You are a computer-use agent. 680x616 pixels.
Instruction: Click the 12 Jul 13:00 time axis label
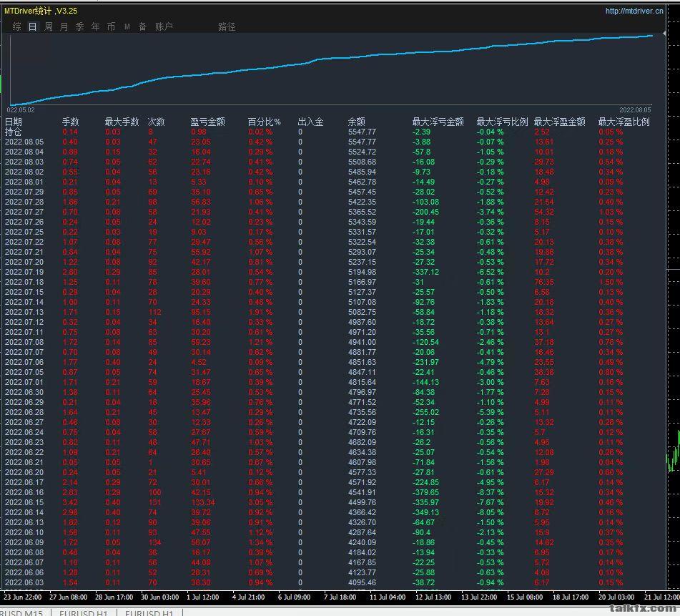pyautogui.click(x=433, y=597)
